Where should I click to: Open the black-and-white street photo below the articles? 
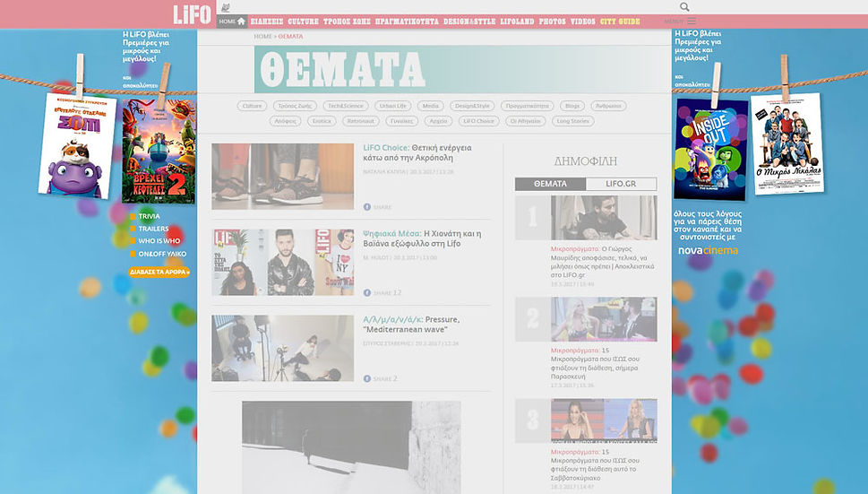[x=351, y=447]
